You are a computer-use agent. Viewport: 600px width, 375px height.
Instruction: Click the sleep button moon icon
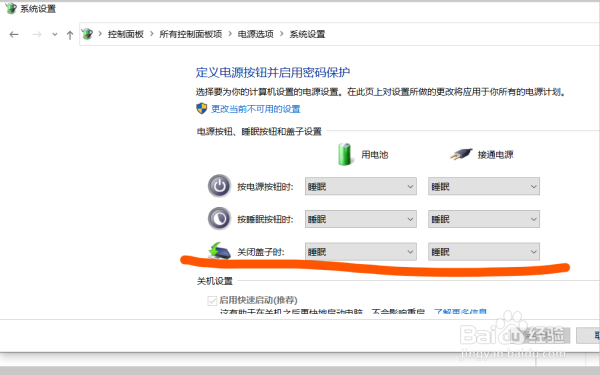coord(219,218)
